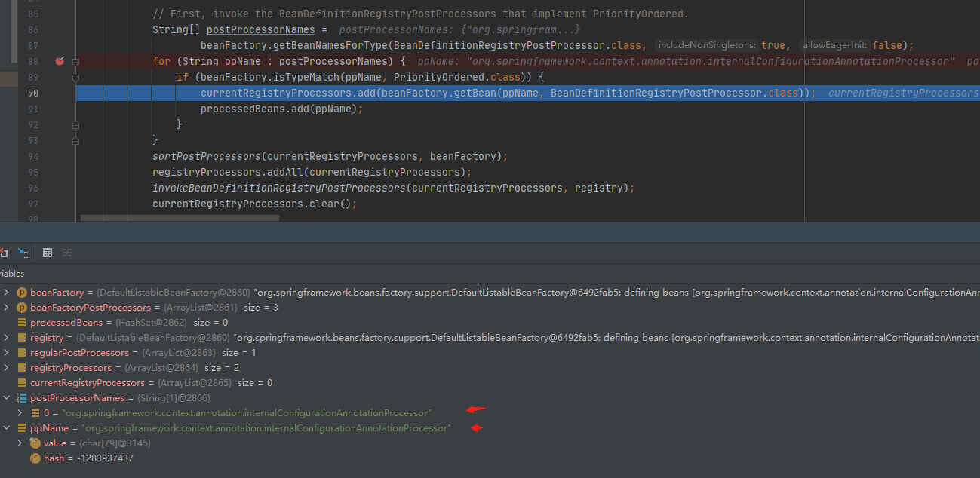This screenshot has width=980, height=478.
Task: Click the hash field icon
Action: pyautogui.click(x=35, y=458)
